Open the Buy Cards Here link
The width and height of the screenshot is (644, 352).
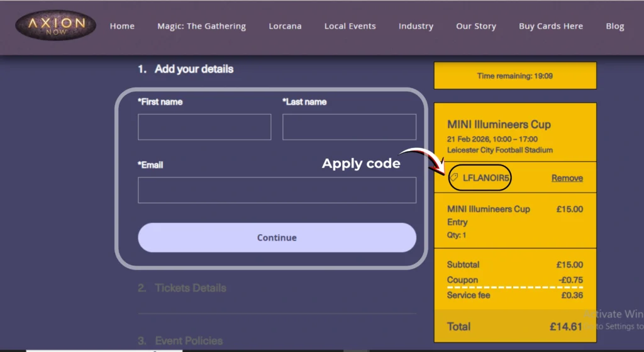point(550,26)
